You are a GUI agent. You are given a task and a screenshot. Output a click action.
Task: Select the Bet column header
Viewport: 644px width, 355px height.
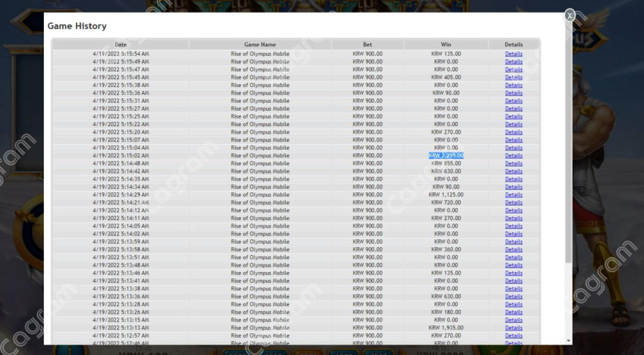click(367, 45)
